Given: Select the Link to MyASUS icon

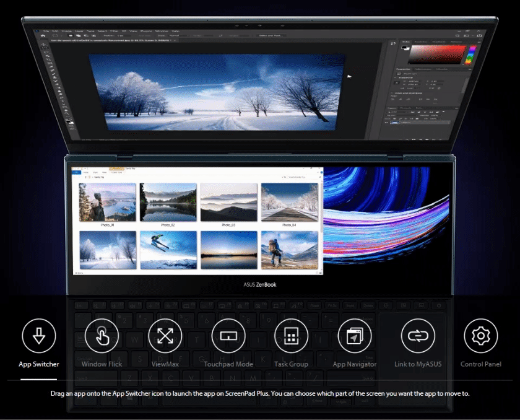Looking at the screenshot, I should point(418,335).
